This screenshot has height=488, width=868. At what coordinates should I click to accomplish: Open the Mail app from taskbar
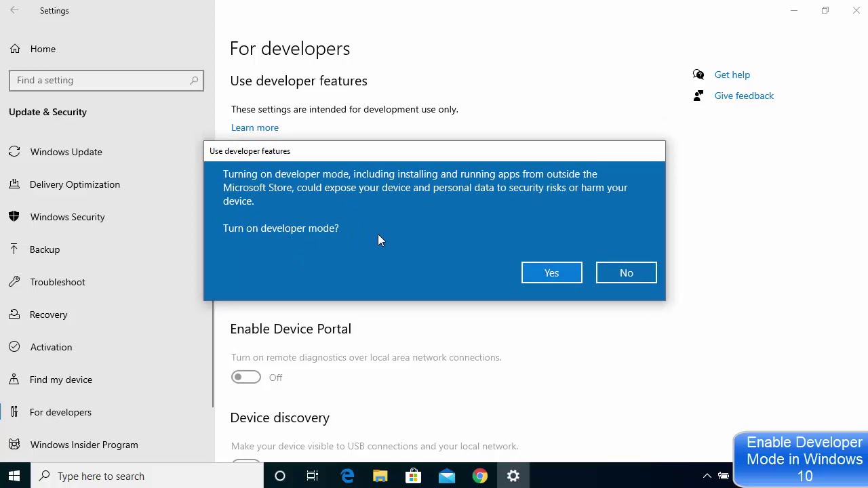tap(446, 476)
